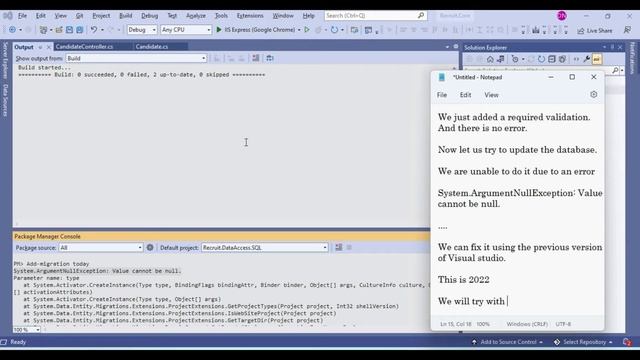640x360 pixels.
Task: Click the account profile avatar in title bar
Action: tap(562, 16)
